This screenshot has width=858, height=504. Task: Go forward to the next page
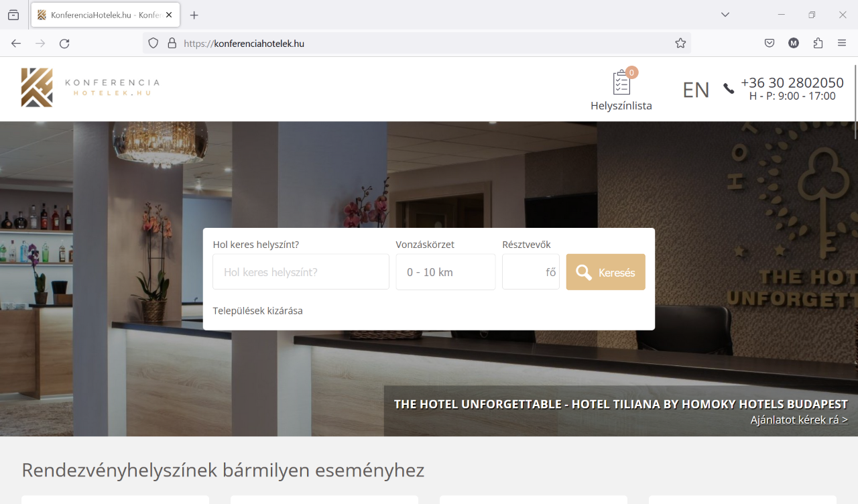[40, 43]
